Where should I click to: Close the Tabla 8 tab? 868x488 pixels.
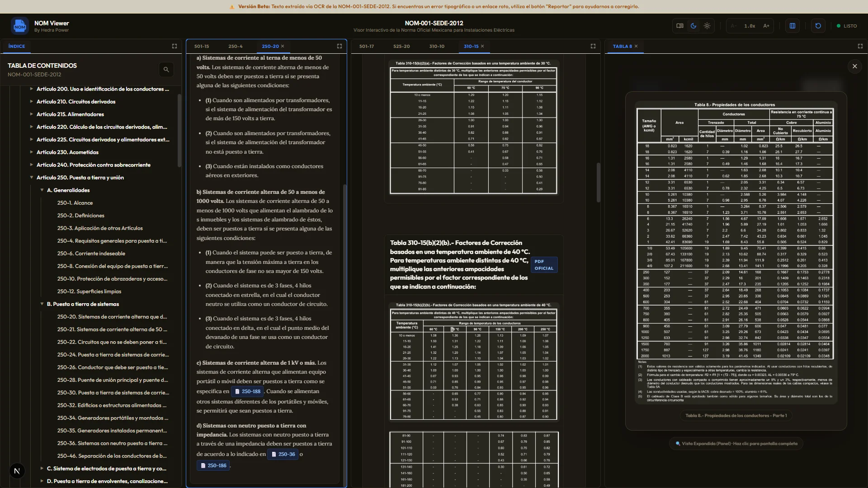coord(636,46)
